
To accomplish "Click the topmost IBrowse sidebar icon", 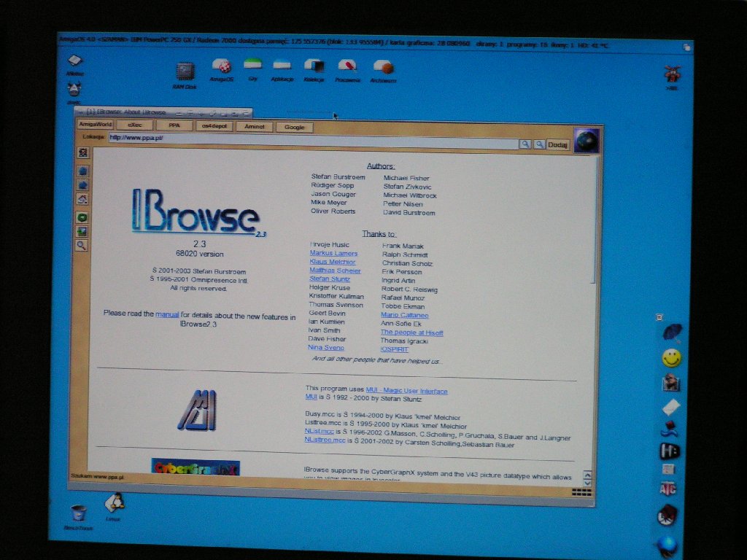I will (83, 153).
